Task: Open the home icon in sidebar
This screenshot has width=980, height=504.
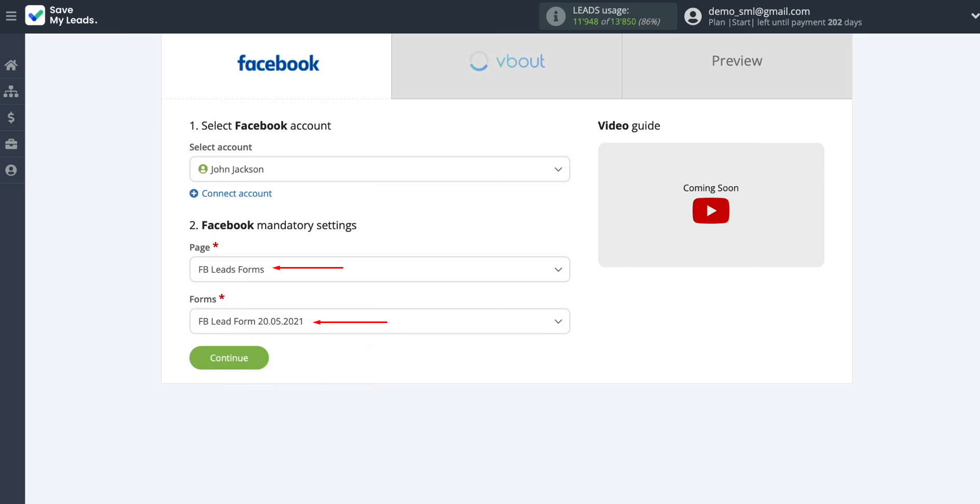Action: (11, 65)
